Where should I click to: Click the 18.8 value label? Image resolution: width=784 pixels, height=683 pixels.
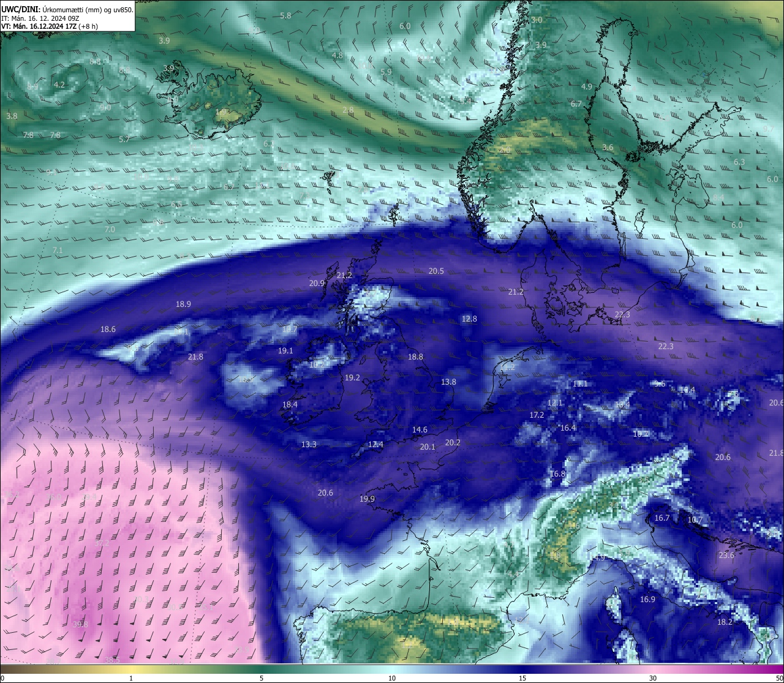pyautogui.click(x=415, y=357)
